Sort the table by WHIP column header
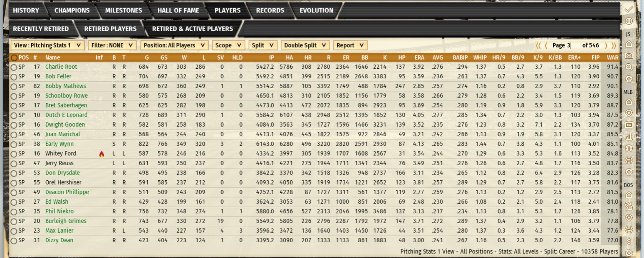 (x=480, y=58)
